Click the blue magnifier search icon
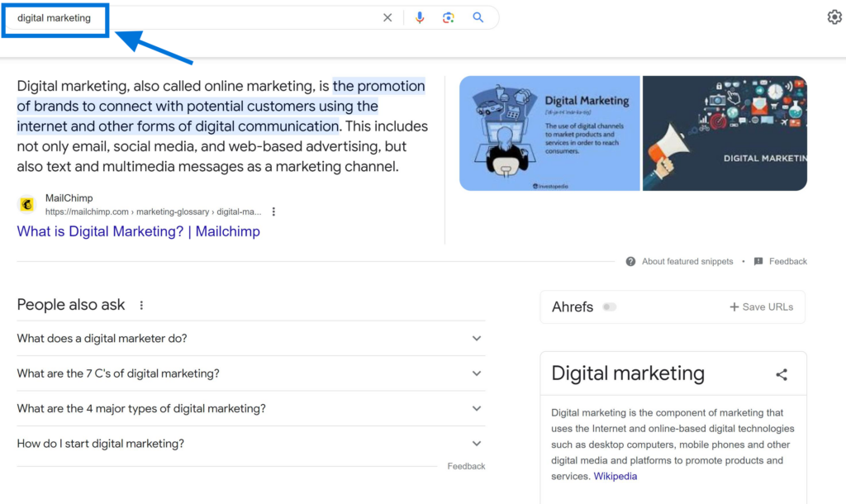Screen dimensions: 846x504 (x=478, y=17)
